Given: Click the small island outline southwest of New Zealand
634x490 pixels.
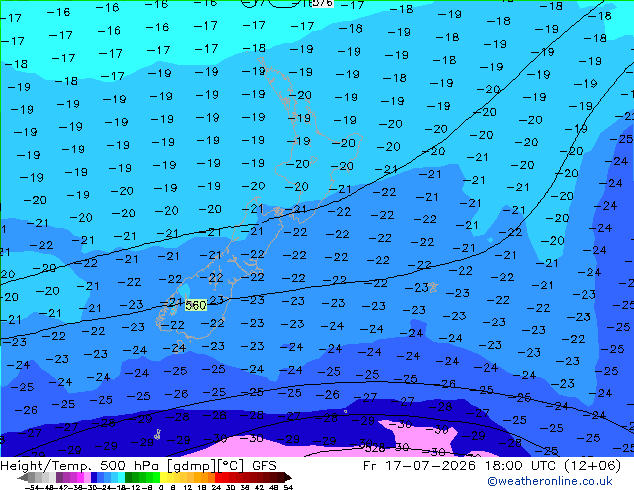Looking at the screenshot, I should 157,435.
